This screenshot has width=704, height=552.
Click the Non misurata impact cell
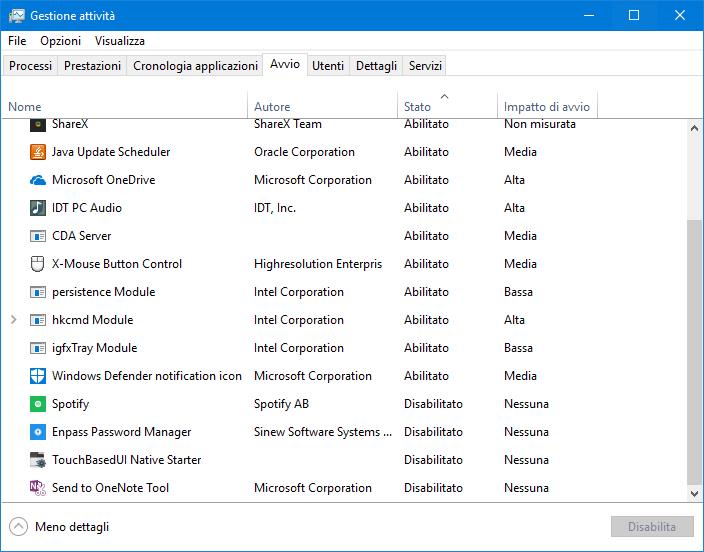[x=540, y=124]
